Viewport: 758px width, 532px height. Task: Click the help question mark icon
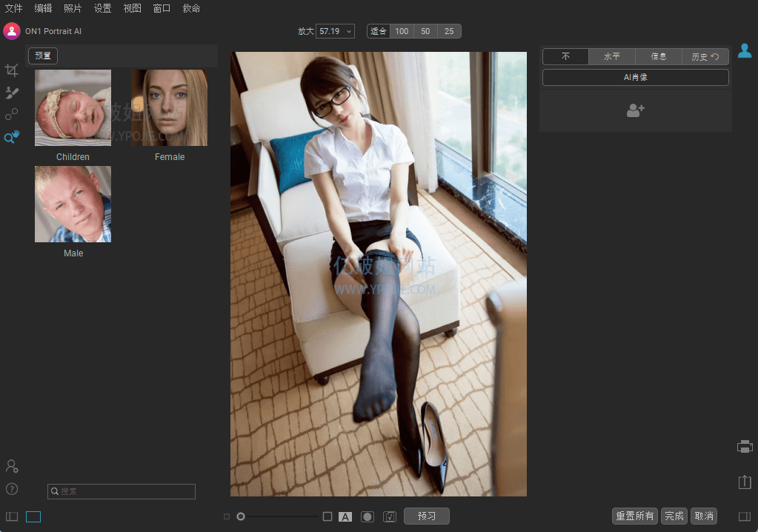12,488
